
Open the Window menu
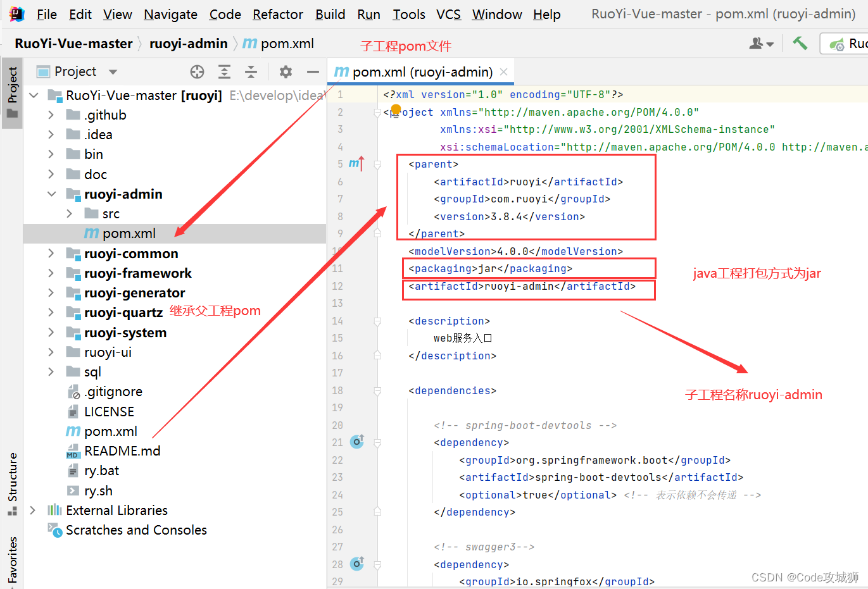(x=497, y=14)
